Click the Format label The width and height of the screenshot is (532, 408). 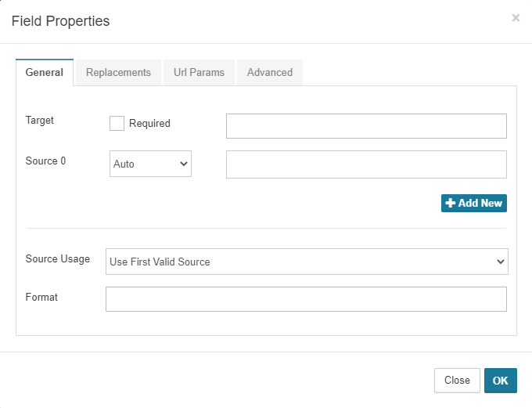[41, 298]
